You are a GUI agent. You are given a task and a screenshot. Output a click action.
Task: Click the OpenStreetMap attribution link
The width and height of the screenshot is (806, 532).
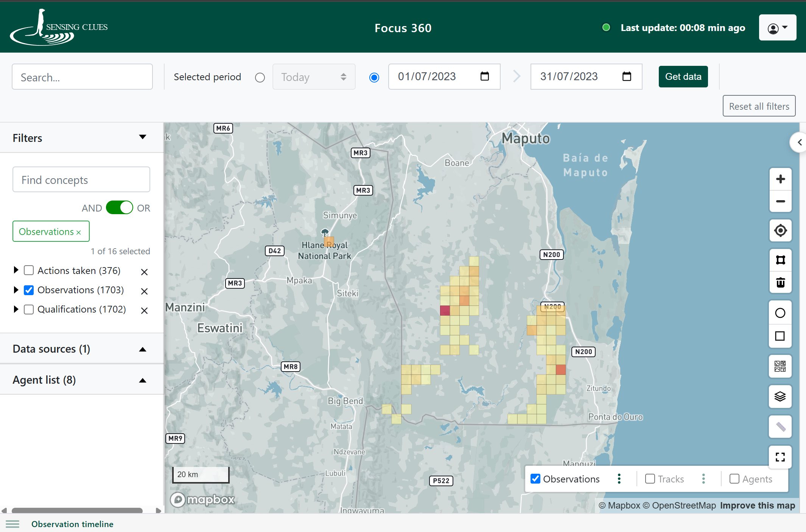(679, 506)
